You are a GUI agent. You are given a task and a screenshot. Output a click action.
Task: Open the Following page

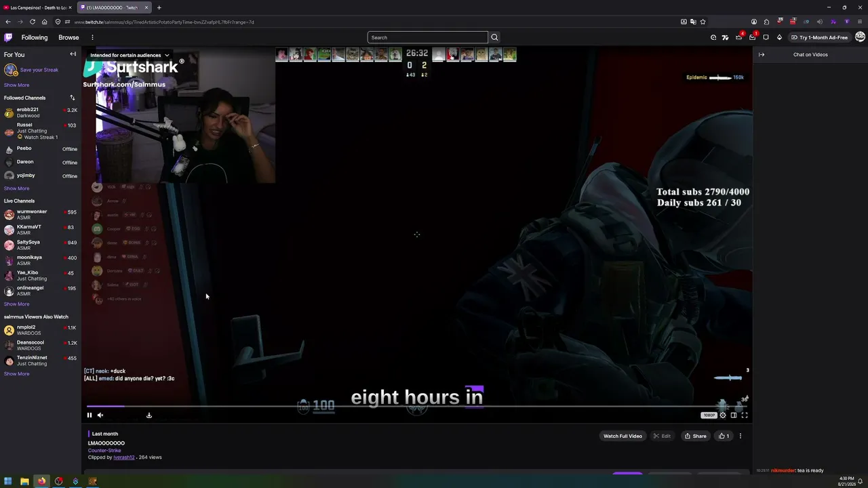point(35,37)
